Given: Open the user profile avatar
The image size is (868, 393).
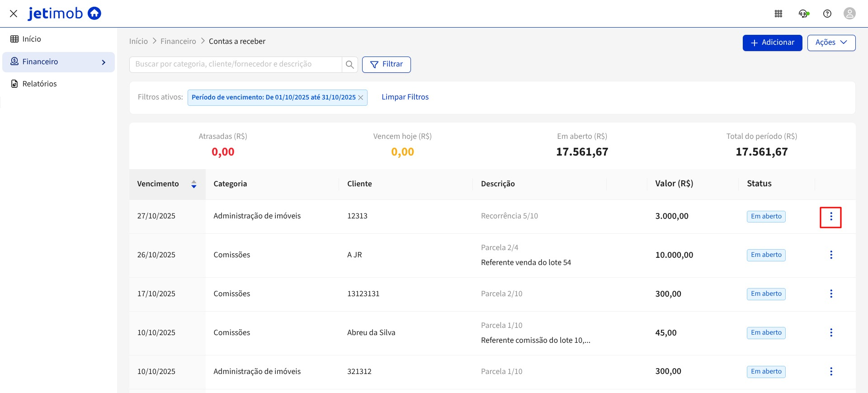Looking at the screenshot, I should pos(849,14).
